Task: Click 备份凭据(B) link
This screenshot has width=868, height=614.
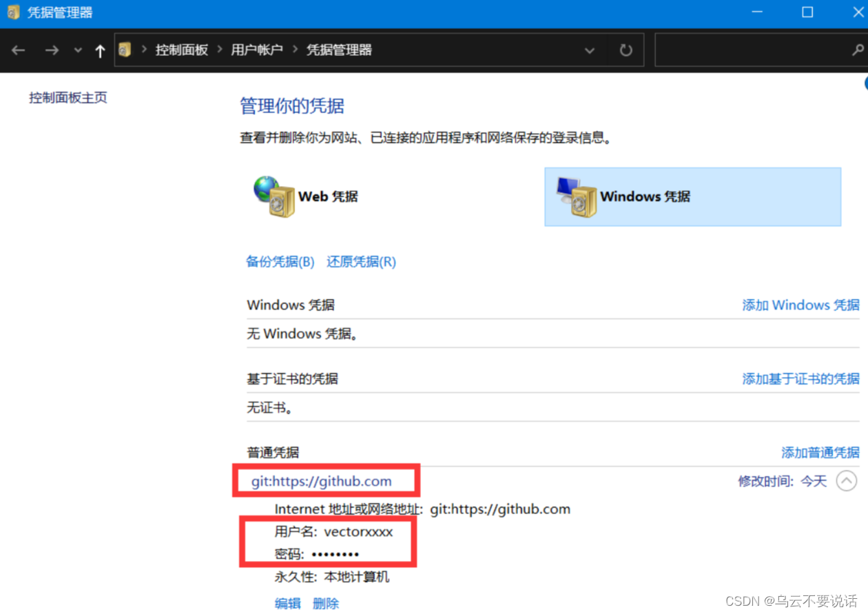Action: [x=280, y=262]
